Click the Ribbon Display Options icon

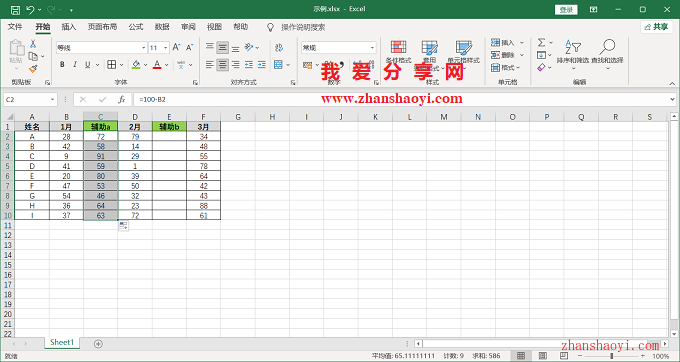click(x=594, y=10)
